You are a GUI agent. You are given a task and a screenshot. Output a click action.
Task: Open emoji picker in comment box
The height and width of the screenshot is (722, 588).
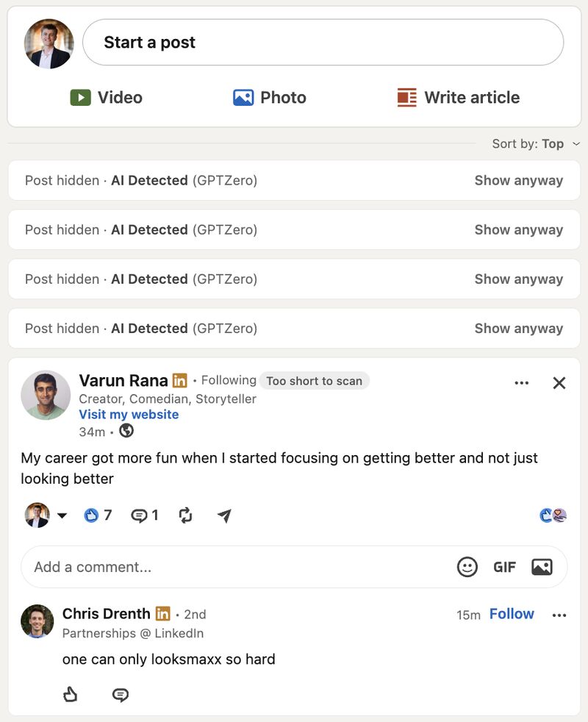click(467, 567)
